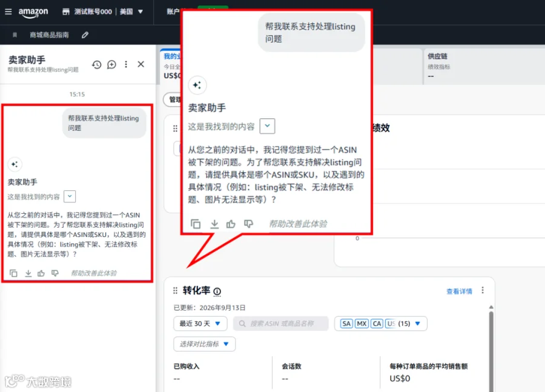Open 卖家助手 more options menu

pyautogui.click(x=126, y=64)
